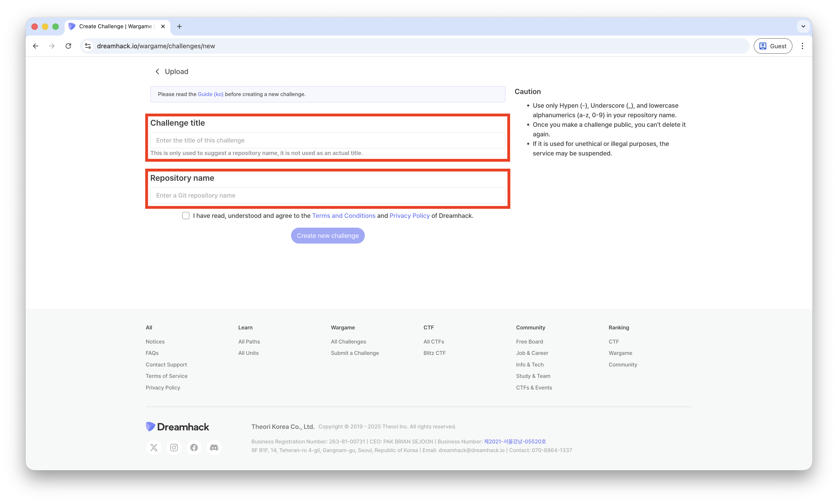Open the Guest profile menu
This screenshot has height=504, width=838.
pos(773,46)
